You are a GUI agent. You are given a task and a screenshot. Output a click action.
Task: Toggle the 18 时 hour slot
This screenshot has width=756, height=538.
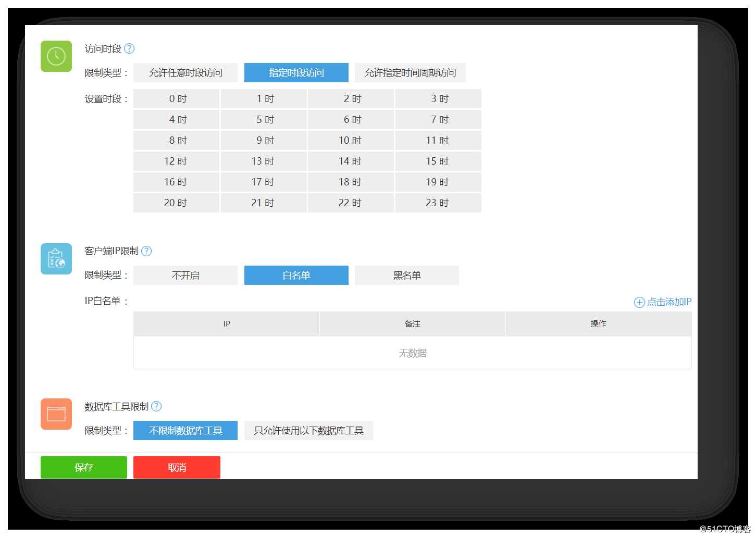(351, 182)
